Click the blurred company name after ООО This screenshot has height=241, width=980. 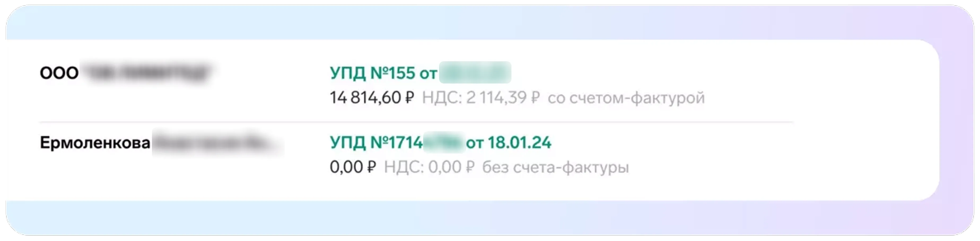pos(146,73)
